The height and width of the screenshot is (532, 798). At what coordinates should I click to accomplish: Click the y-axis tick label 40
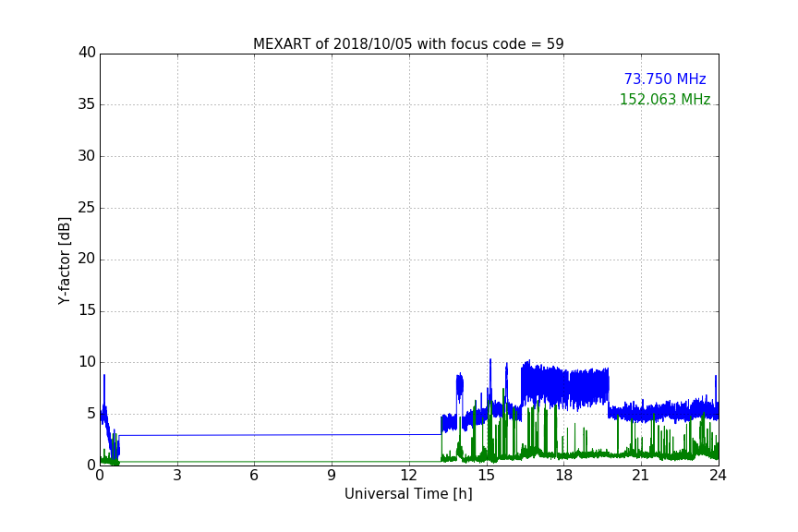coord(87,53)
